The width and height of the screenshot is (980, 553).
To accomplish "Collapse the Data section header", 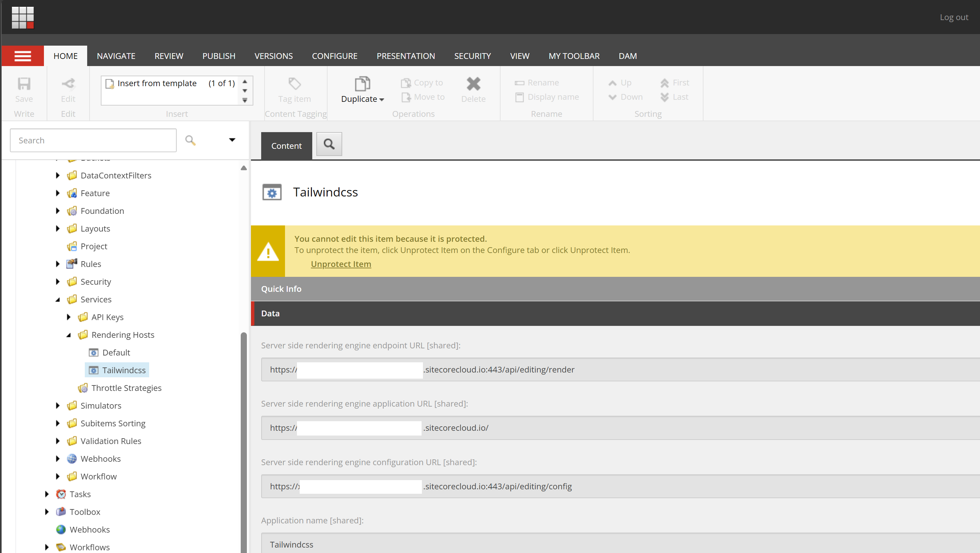I will tap(615, 313).
